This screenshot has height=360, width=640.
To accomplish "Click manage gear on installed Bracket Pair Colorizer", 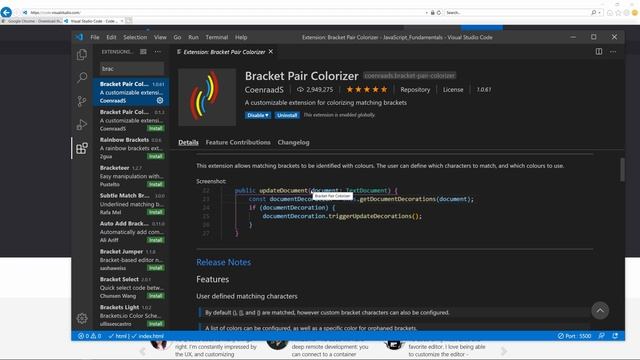I will [x=160, y=100].
